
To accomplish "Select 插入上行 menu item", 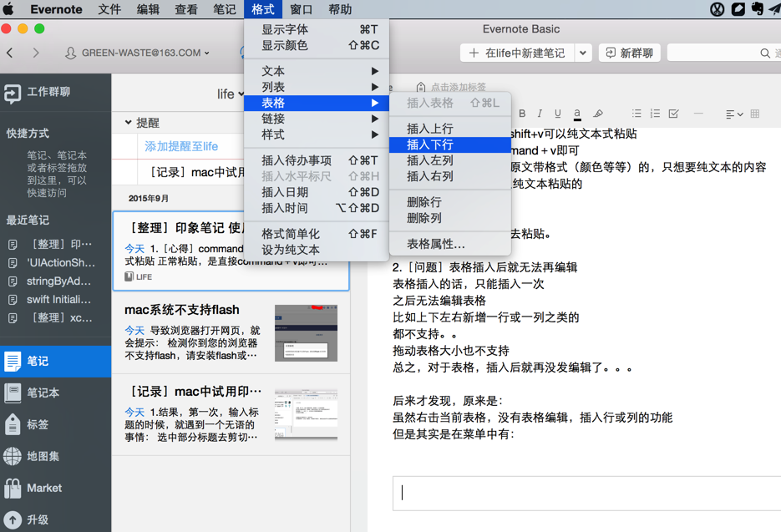I will (x=450, y=129).
